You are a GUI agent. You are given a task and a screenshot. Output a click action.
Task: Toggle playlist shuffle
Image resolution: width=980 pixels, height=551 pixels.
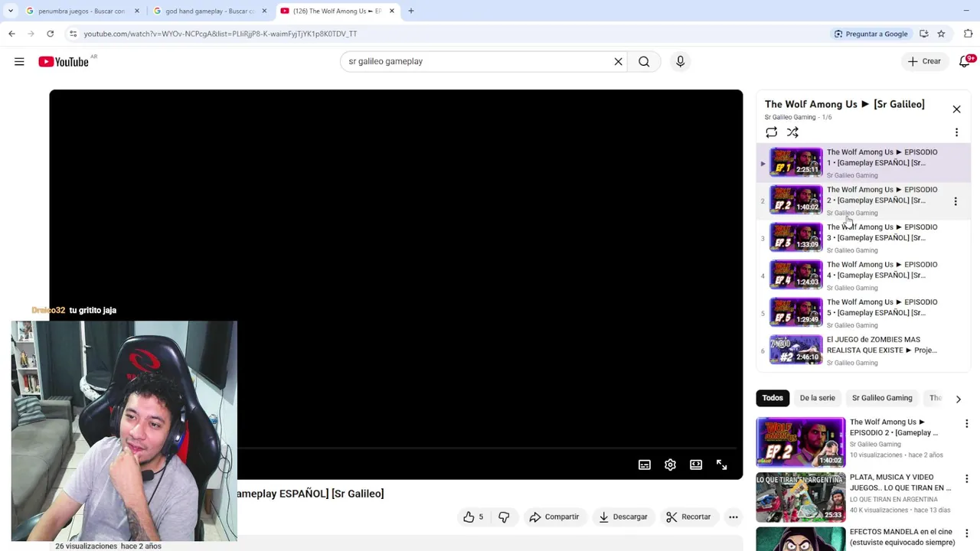click(x=792, y=132)
